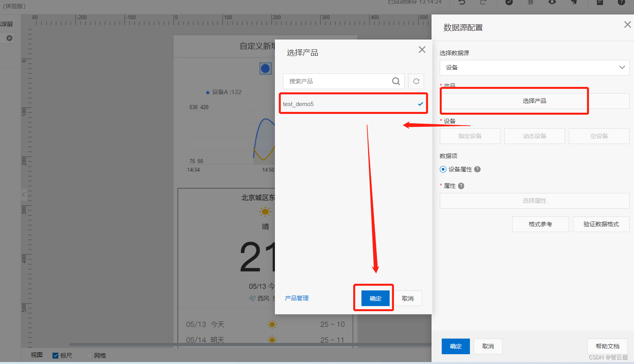The width and height of the screenshot is (634, 364).
Task: Click the 05/13 今天 forecast row text
Action: coord(205,324)
